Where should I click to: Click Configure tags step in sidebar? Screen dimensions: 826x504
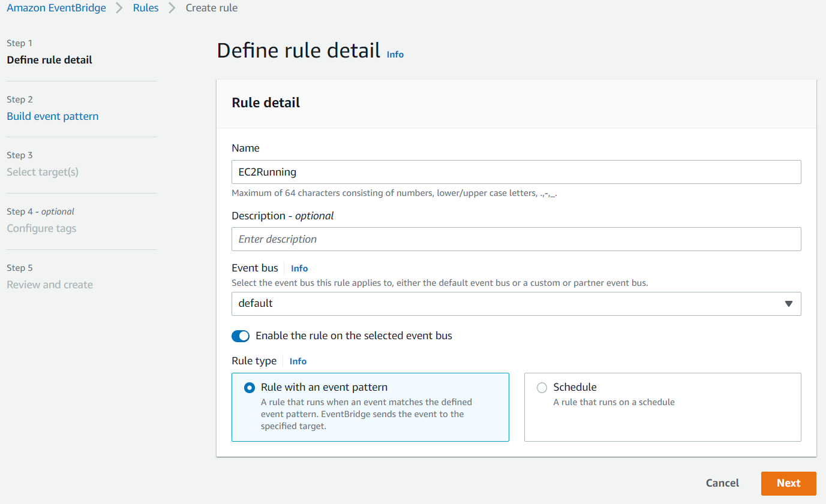click(x=41, y=228)
